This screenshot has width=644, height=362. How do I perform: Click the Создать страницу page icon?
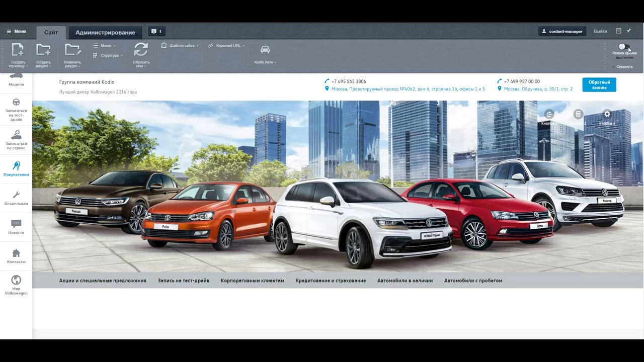18,50
